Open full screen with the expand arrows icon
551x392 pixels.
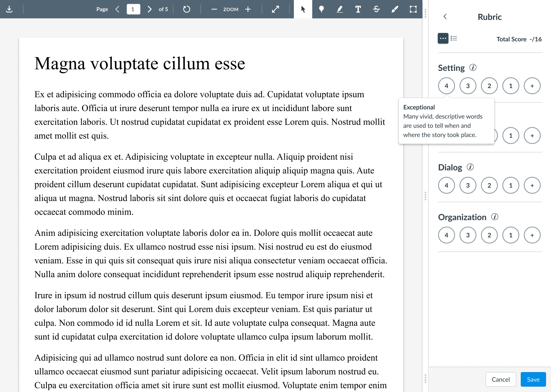(275, 9)
